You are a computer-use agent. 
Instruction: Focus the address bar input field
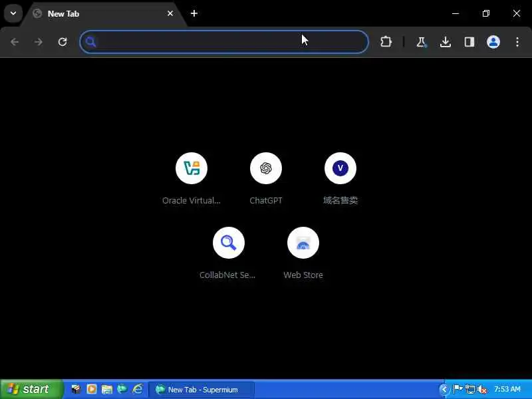coord(224,42)
